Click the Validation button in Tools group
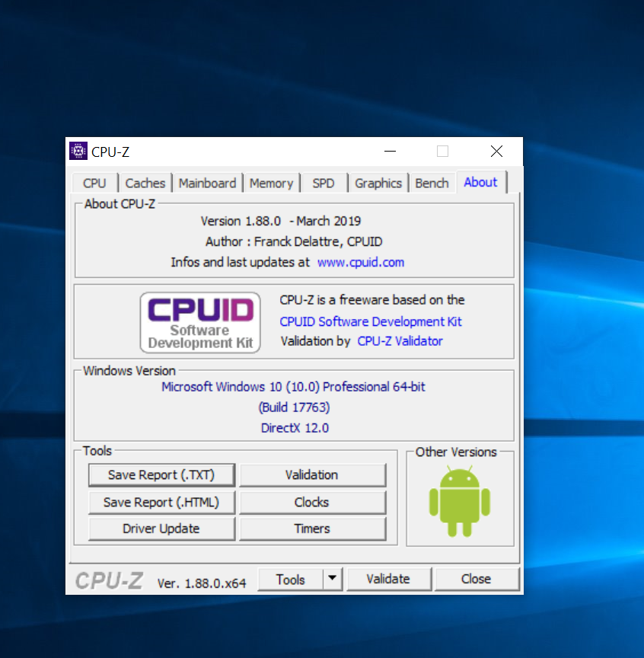The width and height of the screenshot is (644, 658). (312, 475)
